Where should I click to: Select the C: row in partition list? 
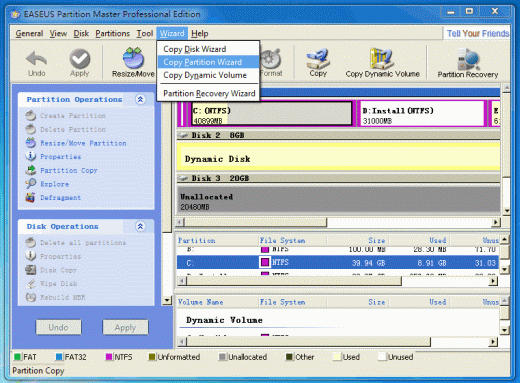click(x=337, y=262)
